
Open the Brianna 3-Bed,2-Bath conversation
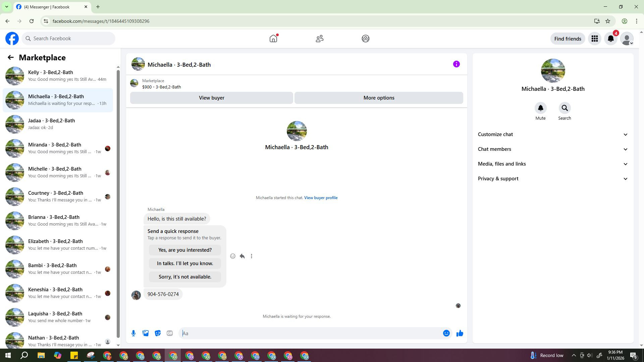[58, 221]
